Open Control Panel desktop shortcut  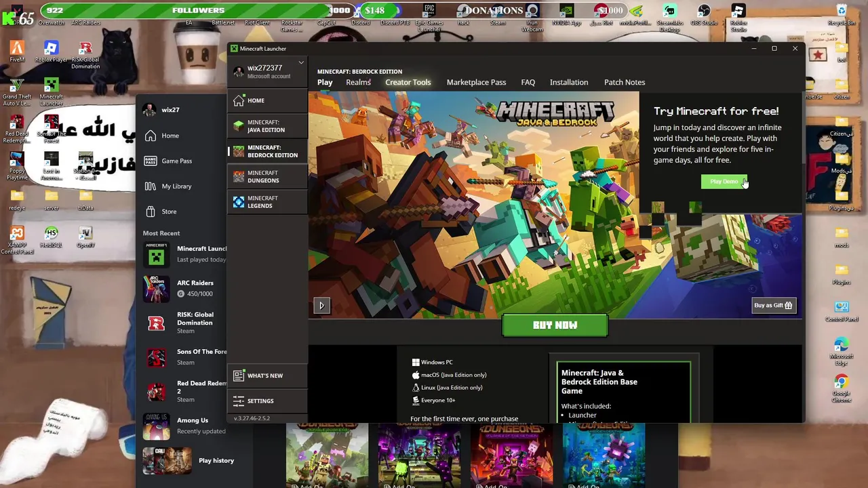842,312
